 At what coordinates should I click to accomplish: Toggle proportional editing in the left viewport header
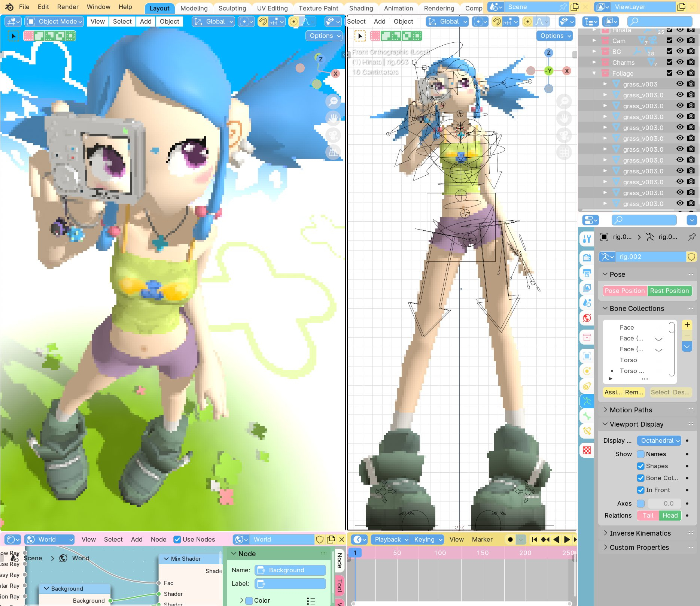[293, 22]
